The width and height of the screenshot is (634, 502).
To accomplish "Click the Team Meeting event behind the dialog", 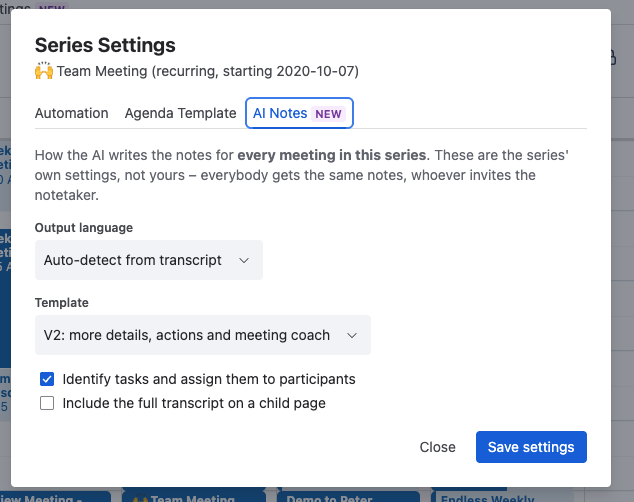I will (x=194, y=497).
